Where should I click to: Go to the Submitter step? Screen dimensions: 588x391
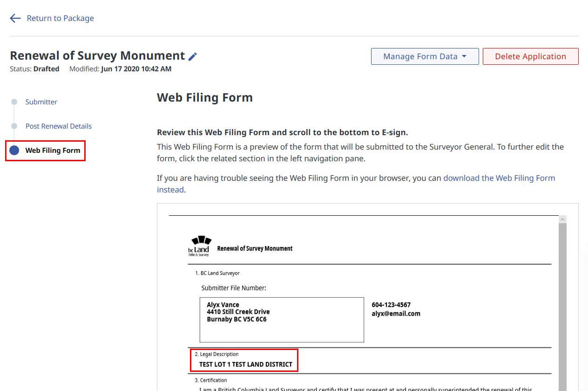(x=41, y=102)
